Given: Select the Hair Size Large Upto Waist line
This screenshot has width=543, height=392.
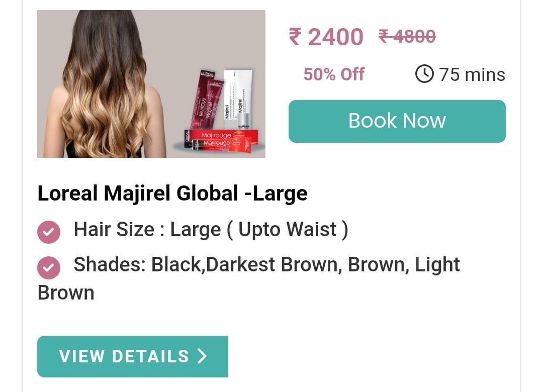Looking at the screenshot, I should click(x=211, y=229).
